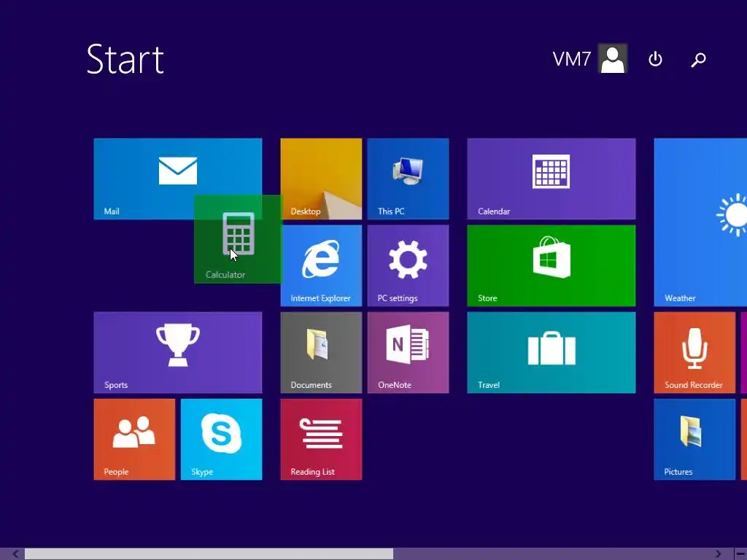
Task: Open the This PC tile
Action: coord(408,179)
